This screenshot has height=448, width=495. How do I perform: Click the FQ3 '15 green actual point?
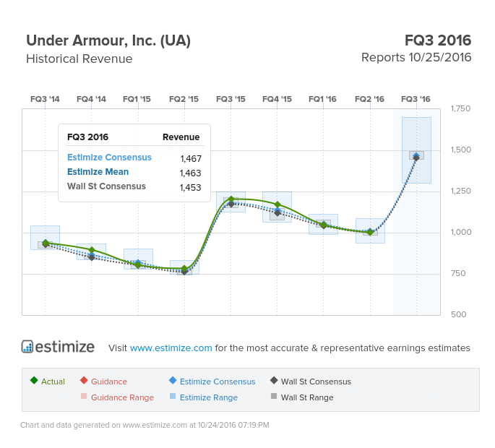[231, 199]
